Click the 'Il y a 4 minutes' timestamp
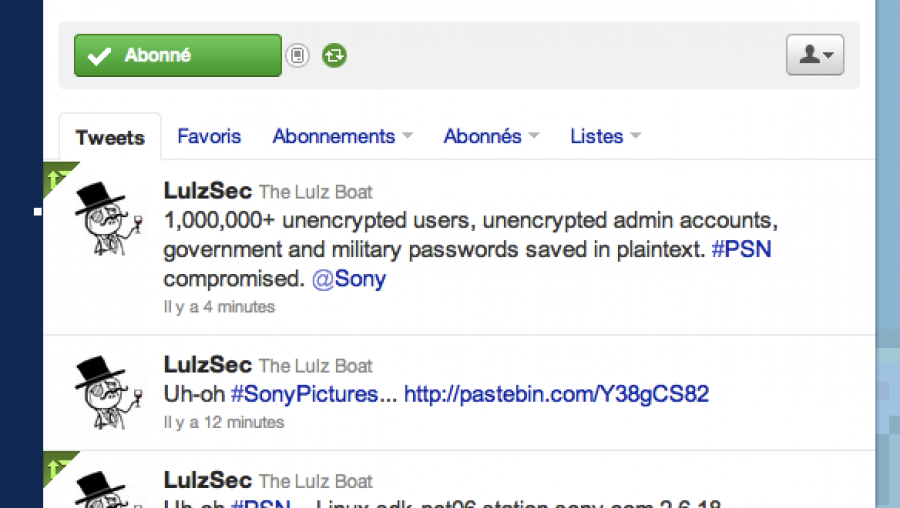Viewport: 900px width, 508px height. 219,307
